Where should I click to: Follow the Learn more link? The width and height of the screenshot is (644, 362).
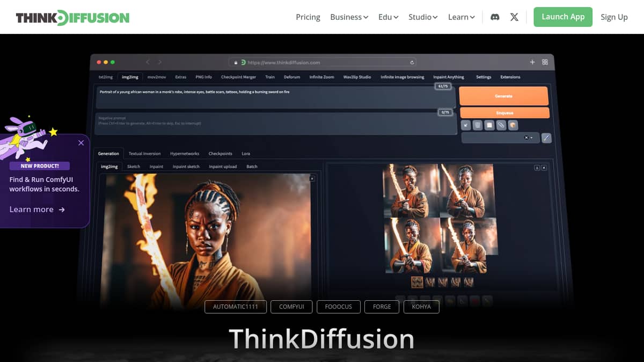click(37, 209)
